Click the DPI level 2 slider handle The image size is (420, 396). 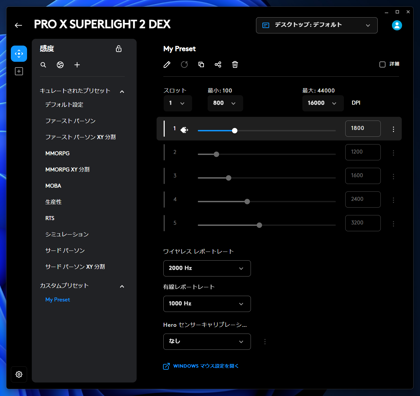click(216, 154)
